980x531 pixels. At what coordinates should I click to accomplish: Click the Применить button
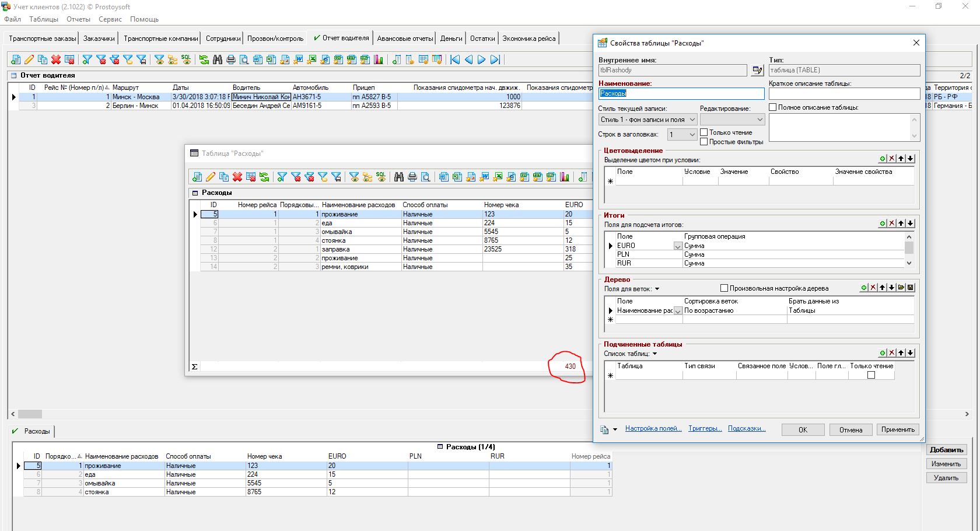[898, 429]
